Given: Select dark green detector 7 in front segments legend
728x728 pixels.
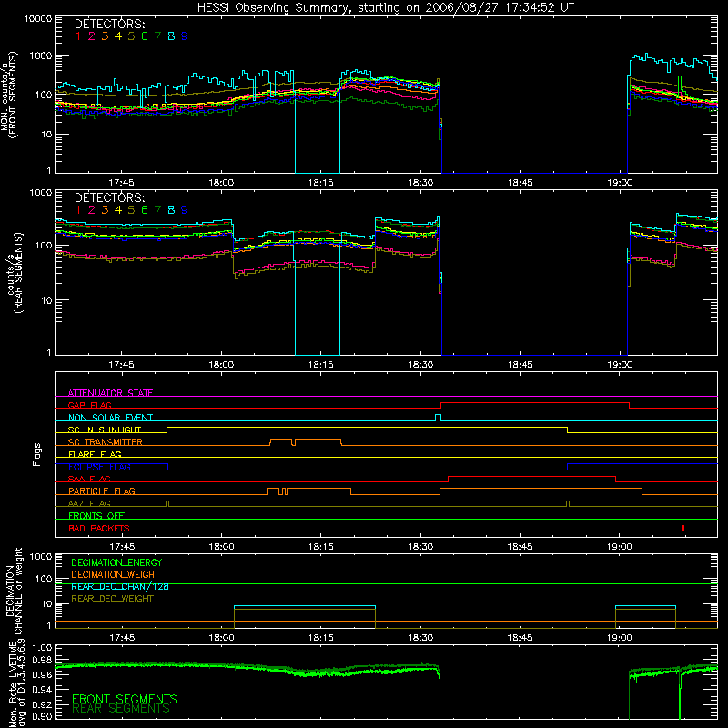Looking at the screenshot, I should coord(157,36).
